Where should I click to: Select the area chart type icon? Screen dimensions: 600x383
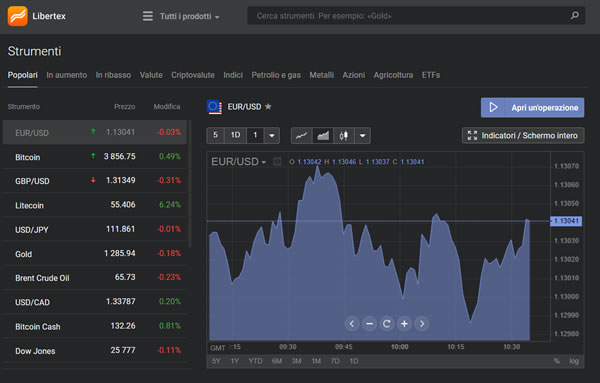tap(323, 135)
